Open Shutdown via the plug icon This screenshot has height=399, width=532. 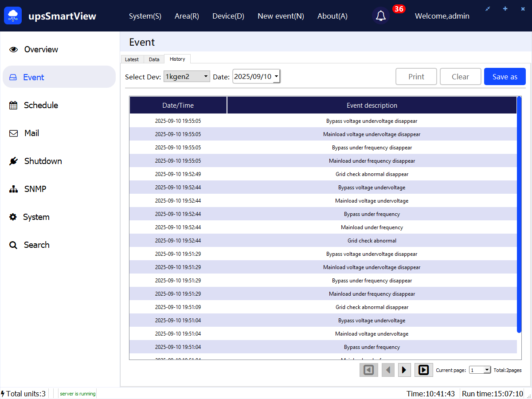click(x=14, y=161)
